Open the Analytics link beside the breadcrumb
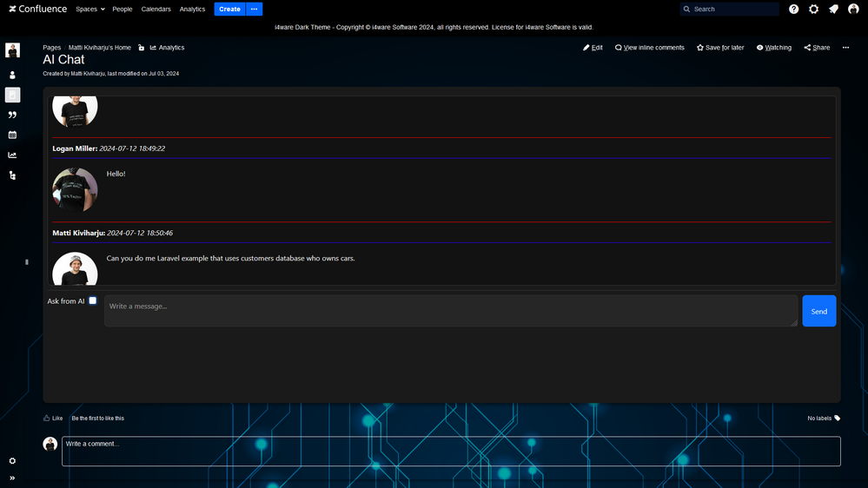 167,48
